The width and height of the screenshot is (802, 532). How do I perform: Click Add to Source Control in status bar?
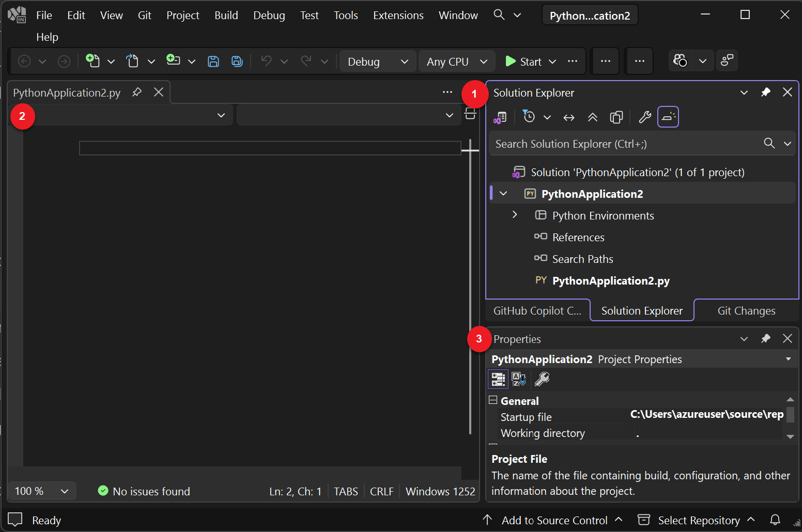tap(555, 520)
